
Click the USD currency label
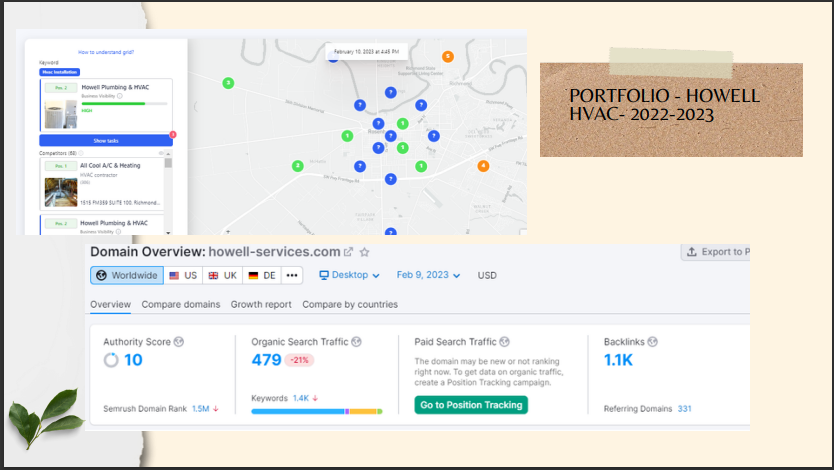pos(487,275)
